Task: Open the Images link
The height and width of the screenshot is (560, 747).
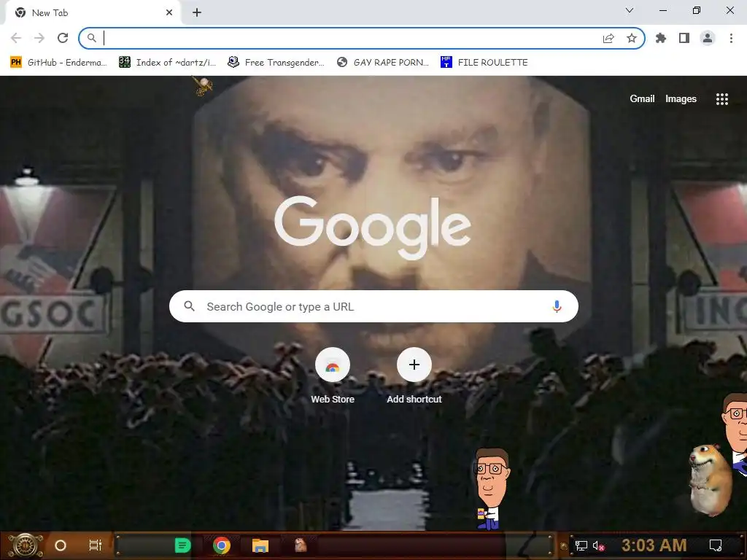Action: point(681,99)
